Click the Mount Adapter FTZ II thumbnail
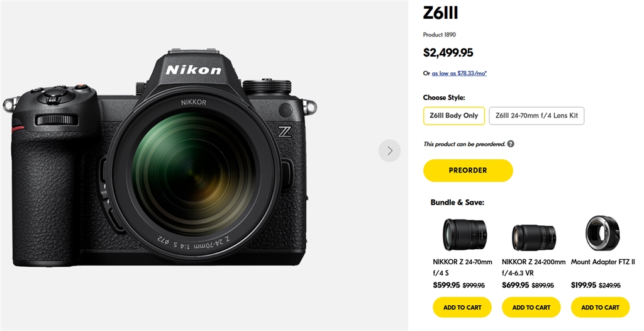Image resolution: width=644 pixels, height=331 pixels. (x=602, y=233)
